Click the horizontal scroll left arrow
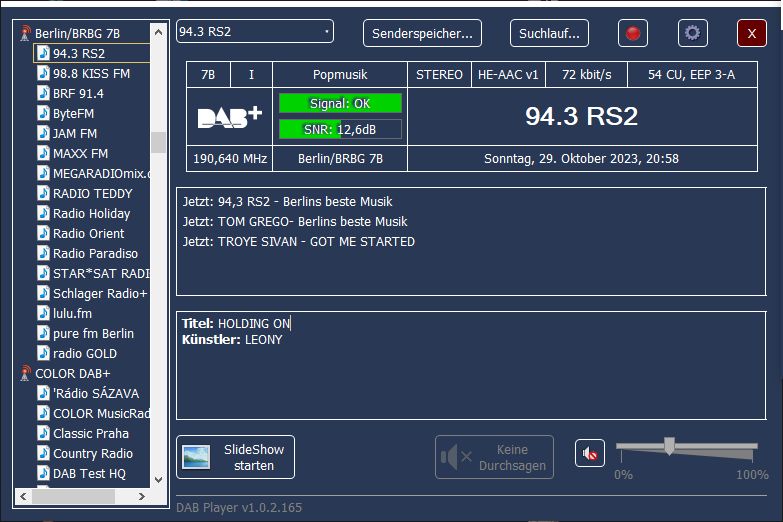The height and width of the screenshot is (522, 783). 23,496
